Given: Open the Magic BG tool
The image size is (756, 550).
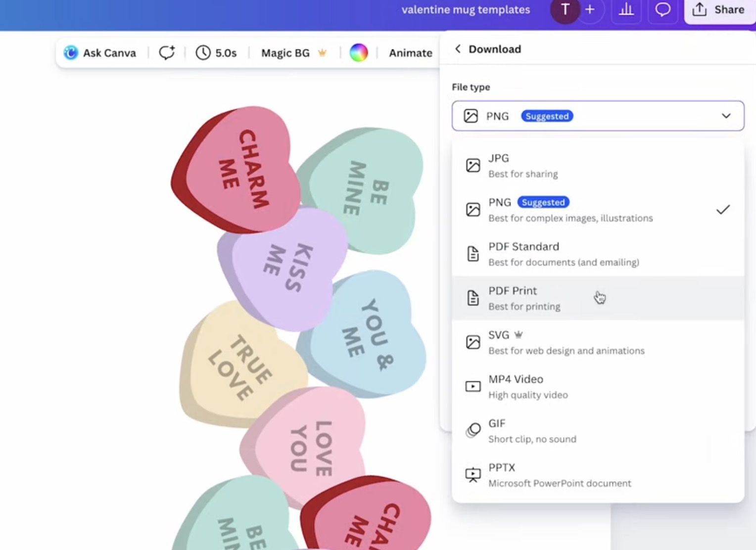Looking at the screenshot, I should (x=285, y=52).
